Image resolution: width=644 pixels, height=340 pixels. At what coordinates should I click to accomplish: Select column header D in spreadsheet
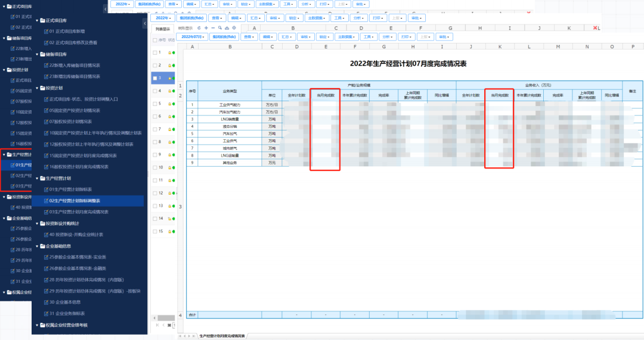[296, 47]
